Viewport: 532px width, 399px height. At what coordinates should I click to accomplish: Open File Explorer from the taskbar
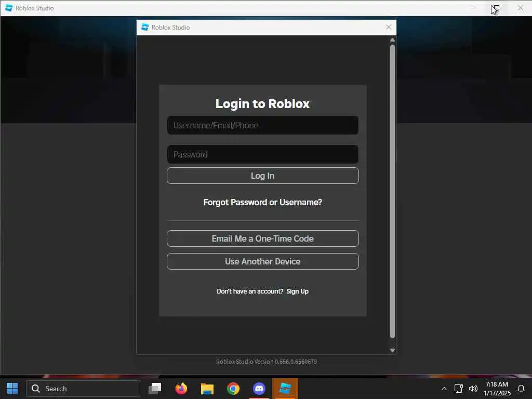click(207, 389)
